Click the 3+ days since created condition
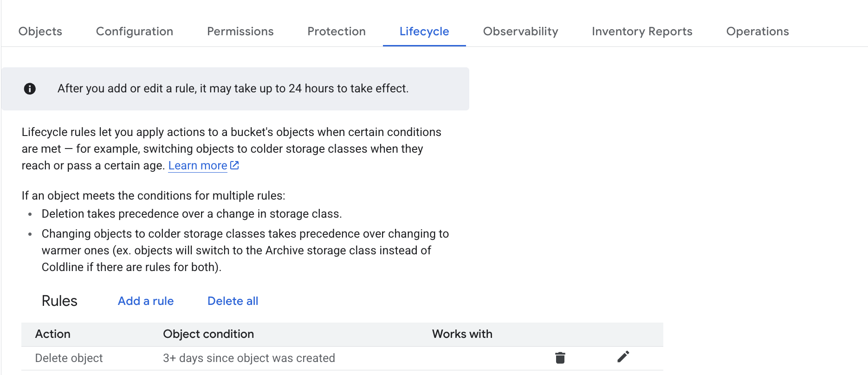 pyautogui.click(x=249, y=358)
